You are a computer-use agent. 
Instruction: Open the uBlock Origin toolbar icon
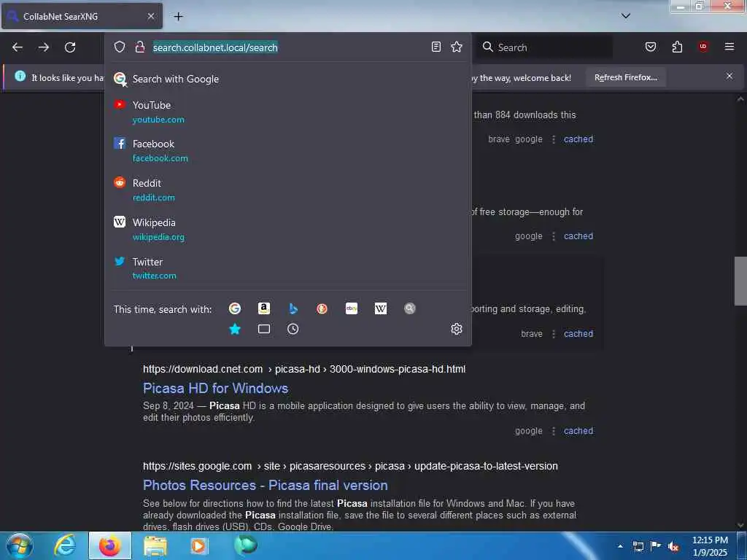tap(703, 47)
